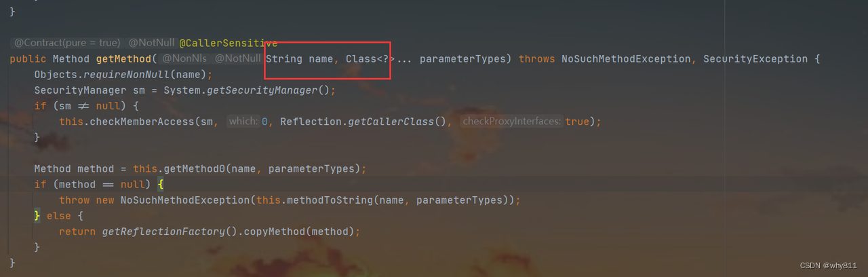868x277 pixels.
Task: Click 'parameterTypes' in the method signature
Action: click(462, 59)
